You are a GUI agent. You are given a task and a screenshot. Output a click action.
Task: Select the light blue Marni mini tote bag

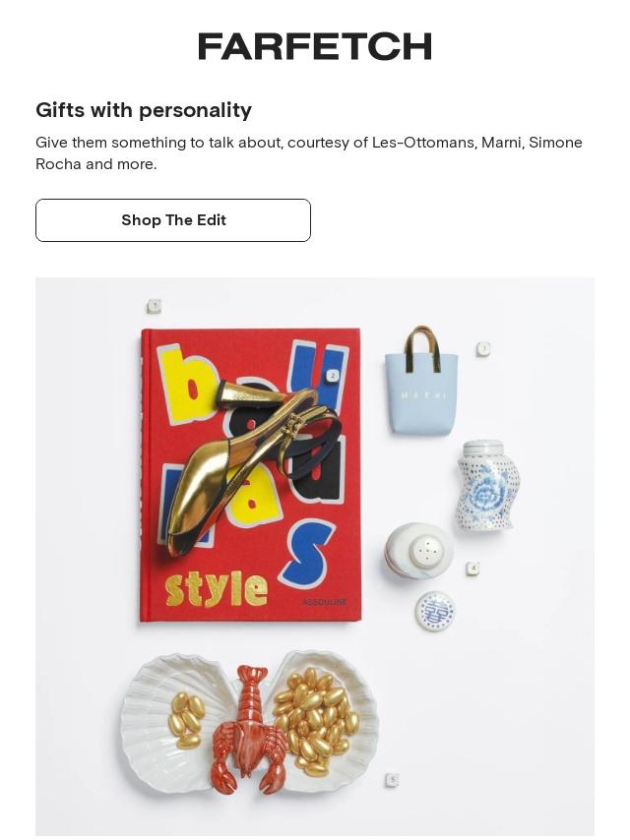pyautogui.click(x=421, y=380)
